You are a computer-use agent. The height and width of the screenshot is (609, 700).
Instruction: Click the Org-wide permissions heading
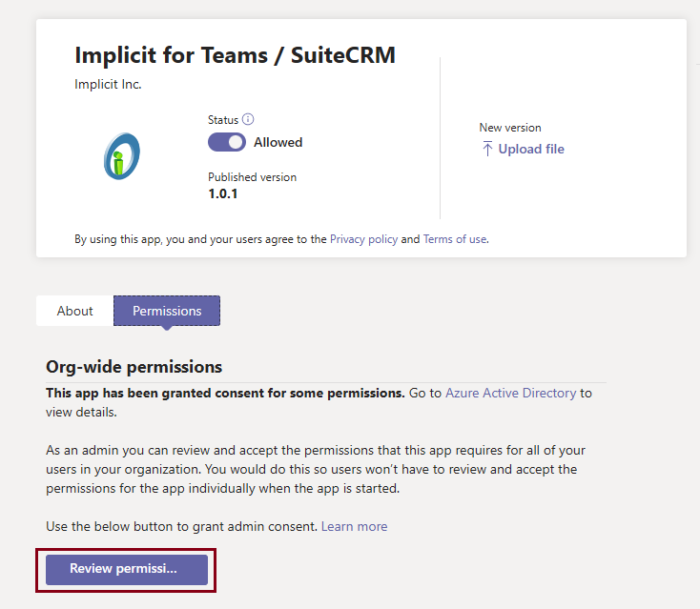click(x=134, y=367)
